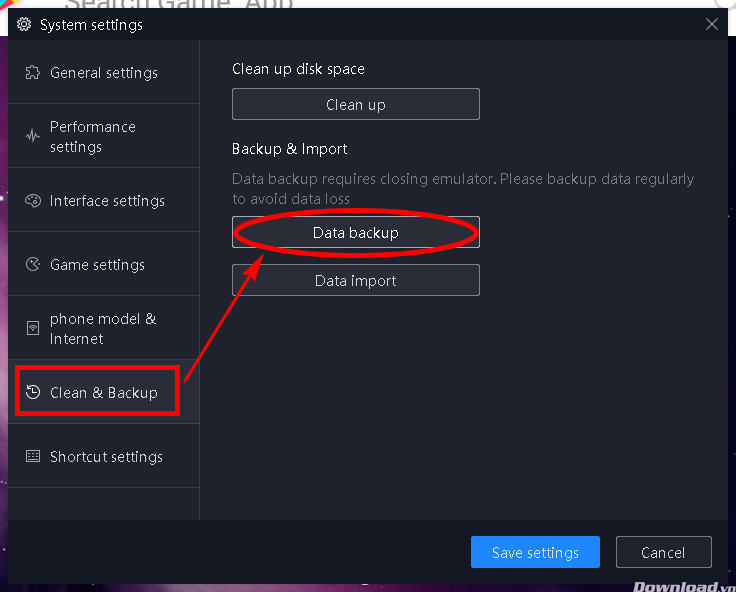Screen dimensions: 736x592
Task: Switch to Performance settings label
Action: click(x=93, y=137)
